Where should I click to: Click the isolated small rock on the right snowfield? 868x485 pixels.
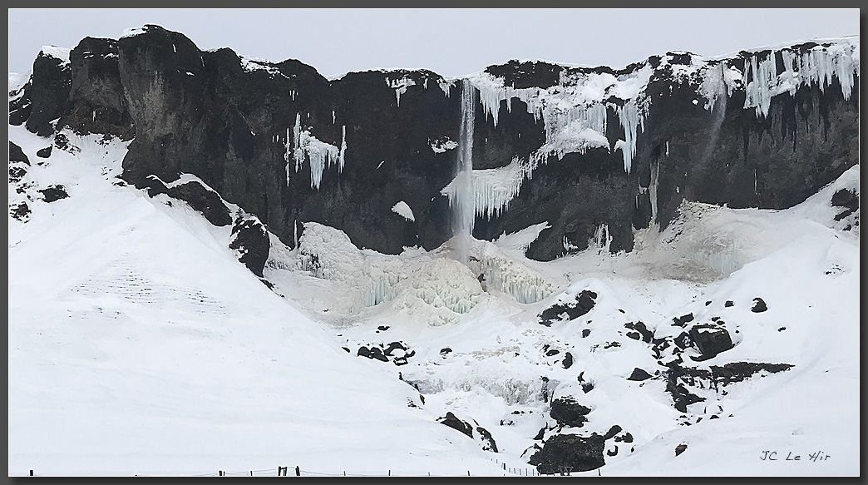pos(758,305)
